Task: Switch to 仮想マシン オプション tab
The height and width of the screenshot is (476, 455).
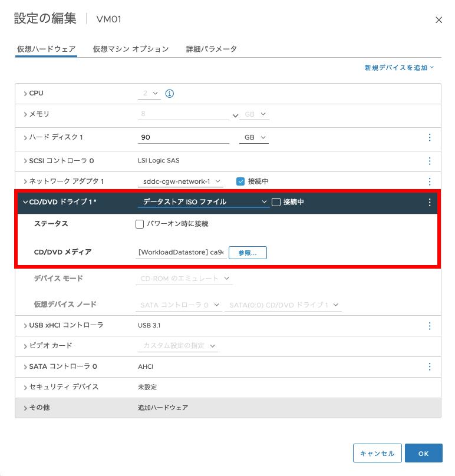Action: (x=131, y=49)
